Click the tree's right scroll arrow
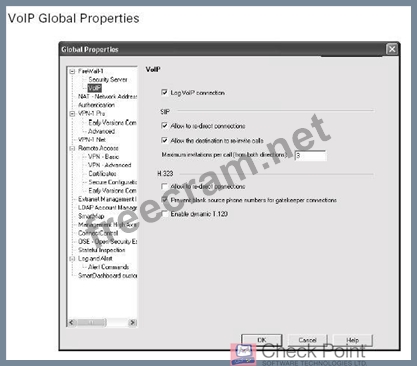 point(133,322)
